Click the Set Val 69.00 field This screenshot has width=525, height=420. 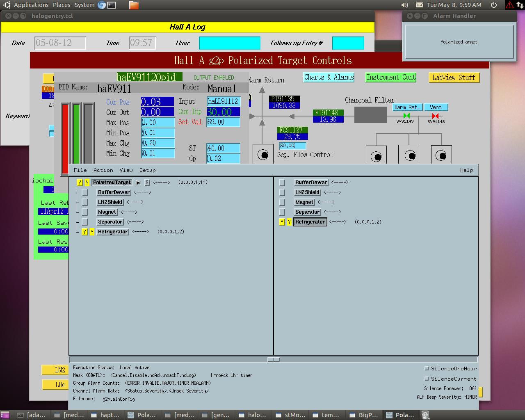[223, 122]
